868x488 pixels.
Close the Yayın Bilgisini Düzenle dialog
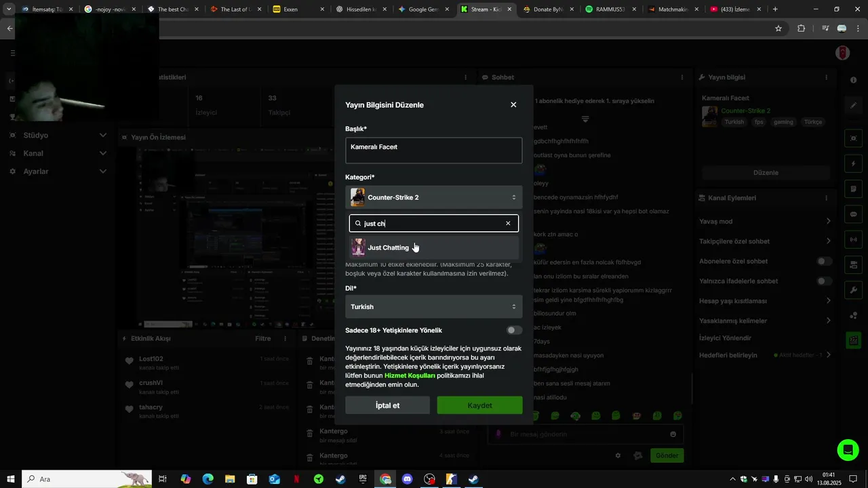pyautogui.click(x=513, y=105)
